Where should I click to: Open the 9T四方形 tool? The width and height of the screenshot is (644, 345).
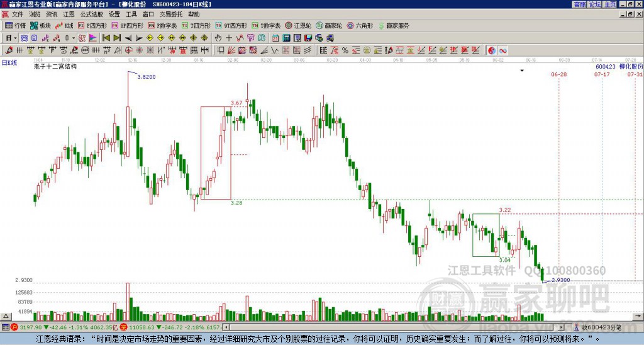tap(231, 25)
